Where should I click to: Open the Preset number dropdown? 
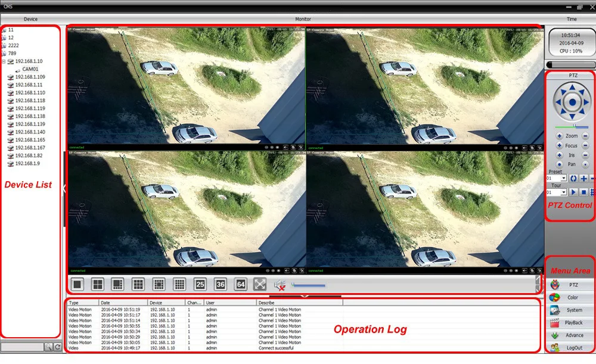tap(564, 178)
